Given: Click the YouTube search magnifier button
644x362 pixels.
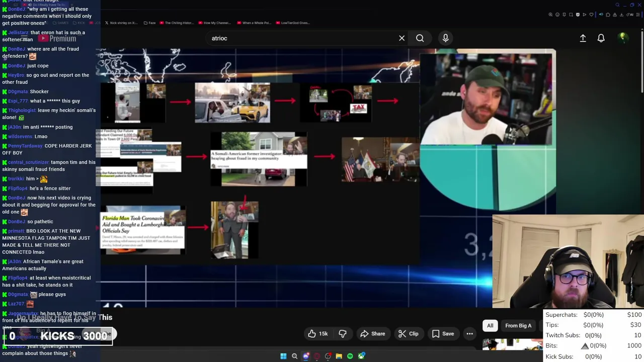Looking at the screenshot, I should tap(420, 38).
